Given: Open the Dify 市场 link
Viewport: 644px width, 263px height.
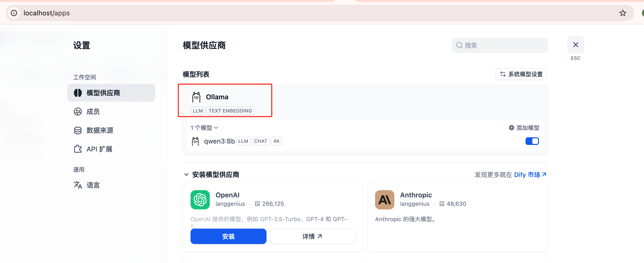Looking at the screenshot, I should pyautogui.click(x=530, y=175).
